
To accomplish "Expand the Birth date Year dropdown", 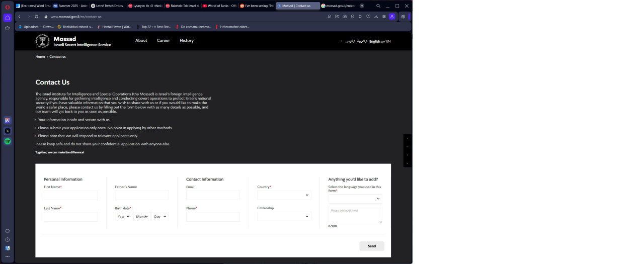I will point(124,217).
